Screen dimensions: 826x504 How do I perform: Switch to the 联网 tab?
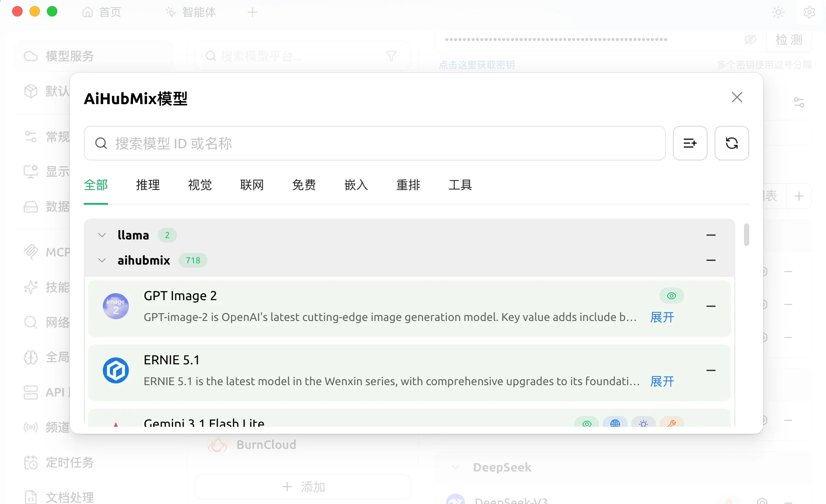(x=252, y=185)
